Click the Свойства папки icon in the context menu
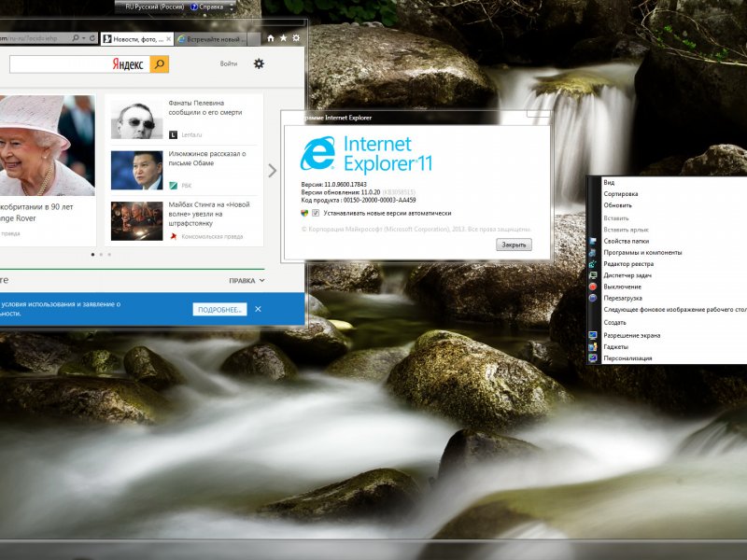This screenshot has height=560, width=747. (x=593, y=241)
